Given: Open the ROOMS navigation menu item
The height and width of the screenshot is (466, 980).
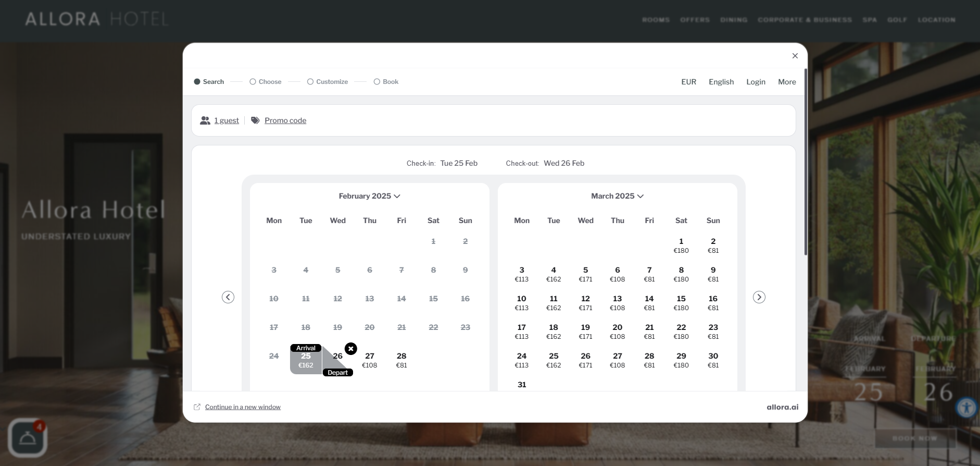Looking at the screenshot, I should [x=656, y=20].
